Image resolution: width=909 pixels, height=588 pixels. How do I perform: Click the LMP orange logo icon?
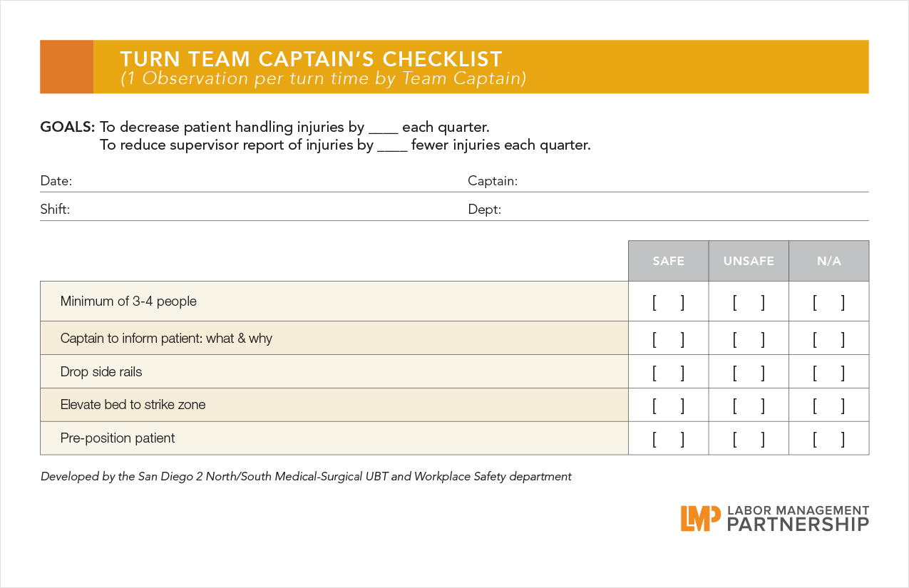pos(700,518)
